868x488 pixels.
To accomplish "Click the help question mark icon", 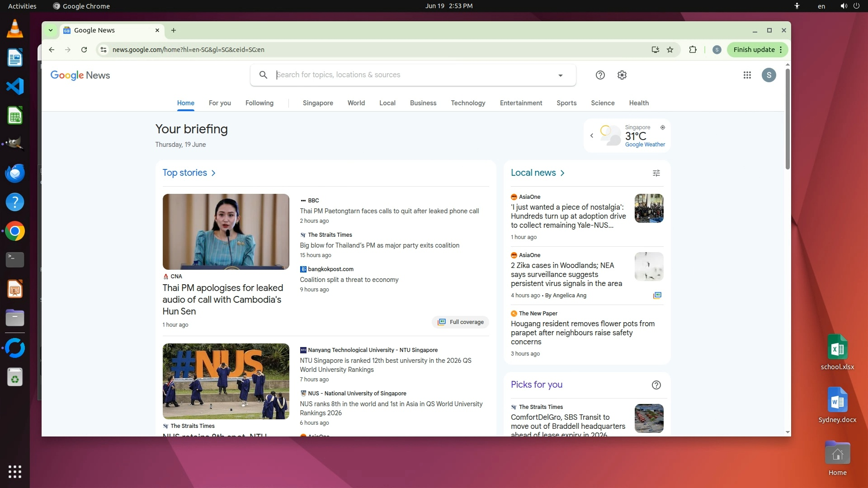I will 600,75.
